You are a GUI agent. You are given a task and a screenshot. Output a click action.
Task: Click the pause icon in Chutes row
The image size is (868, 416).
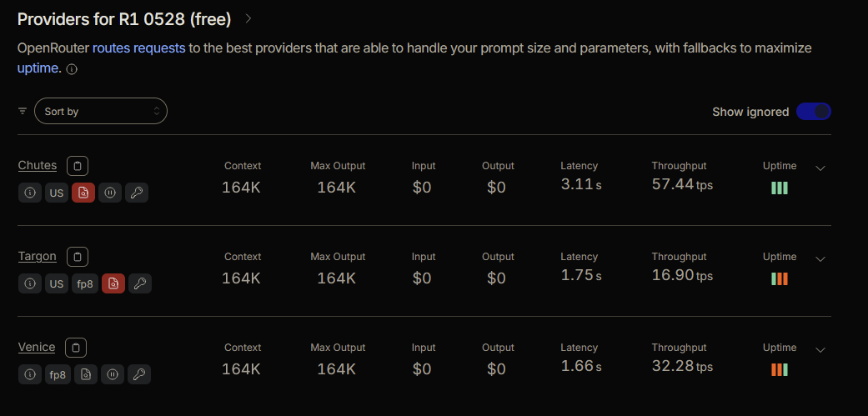coord(110,193)
